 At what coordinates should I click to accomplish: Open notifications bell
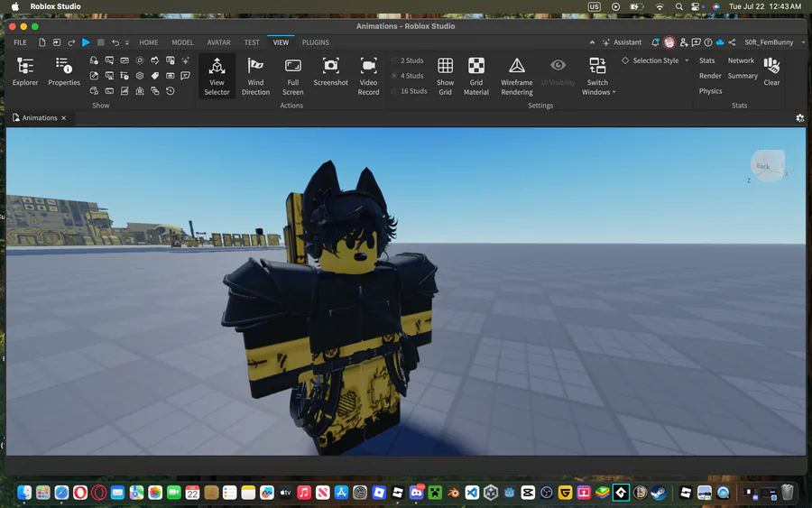[655, 42]
